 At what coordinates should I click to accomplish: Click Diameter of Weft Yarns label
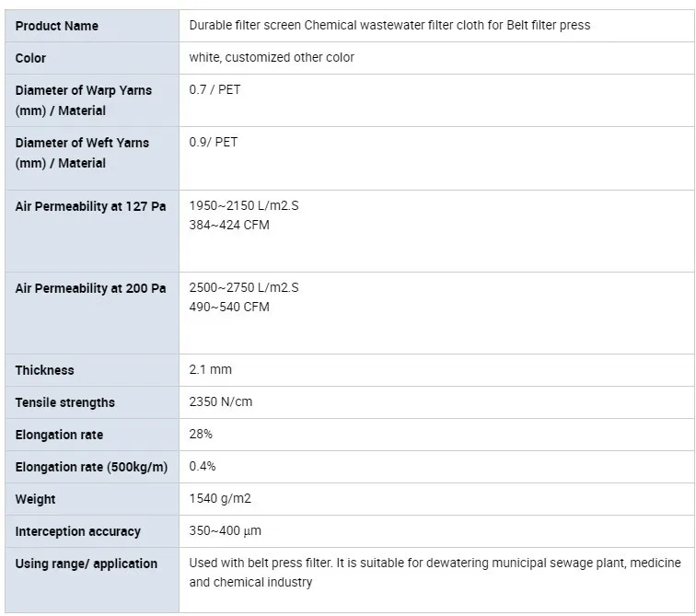pyautogui.click(x=82, y=153)
